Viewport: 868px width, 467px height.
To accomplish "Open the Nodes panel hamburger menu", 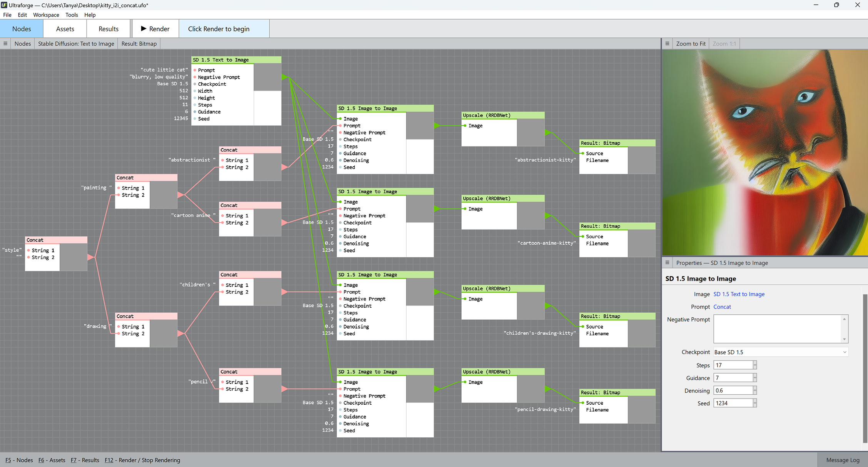I will pos(5,43).
